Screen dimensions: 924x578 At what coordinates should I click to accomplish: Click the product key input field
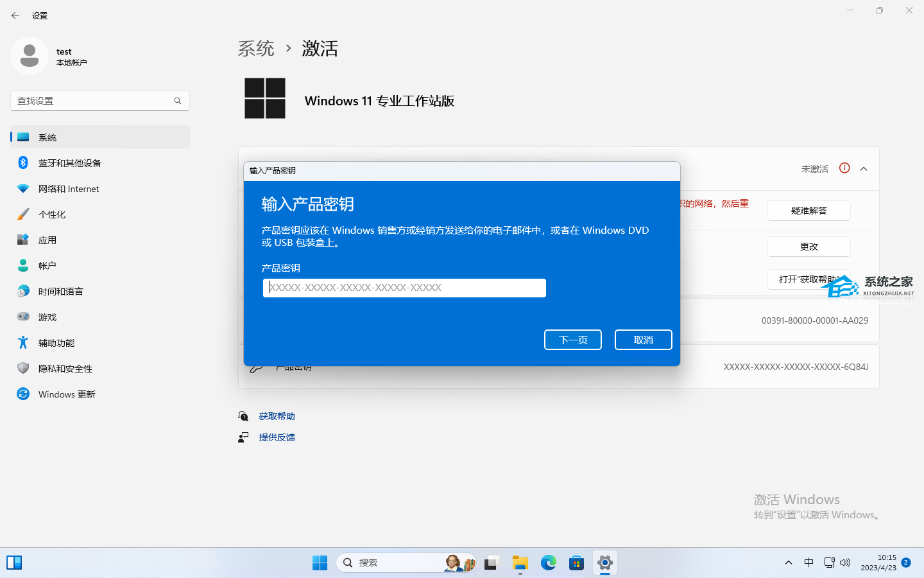[x=404, y=288]
